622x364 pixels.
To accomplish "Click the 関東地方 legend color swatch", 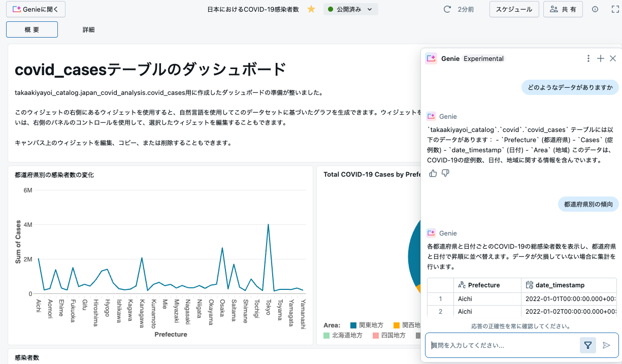I will coord(353,325).
